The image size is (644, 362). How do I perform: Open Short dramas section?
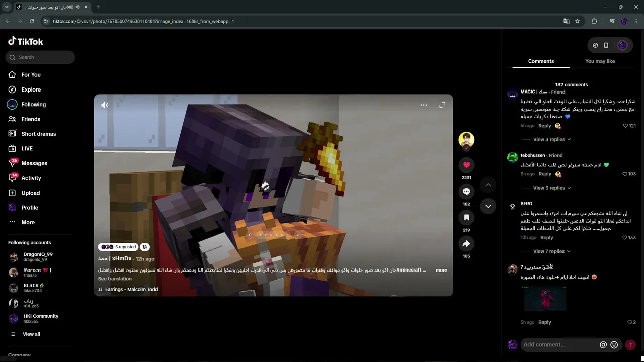point(38,134)
